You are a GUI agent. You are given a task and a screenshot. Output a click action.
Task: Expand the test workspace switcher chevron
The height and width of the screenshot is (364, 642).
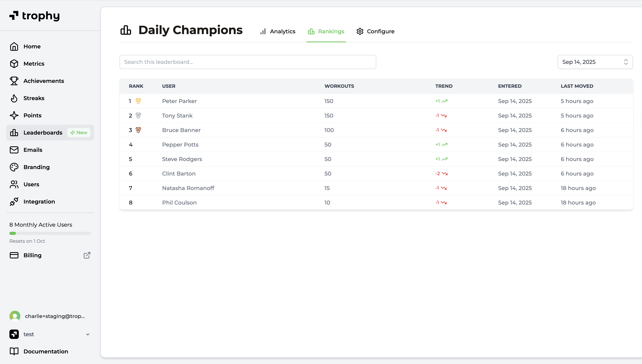88,334
